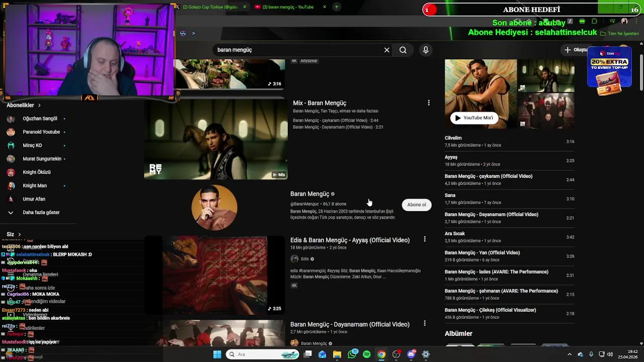Click the 4K badge under the Ayyaş video

click(294, 286)
